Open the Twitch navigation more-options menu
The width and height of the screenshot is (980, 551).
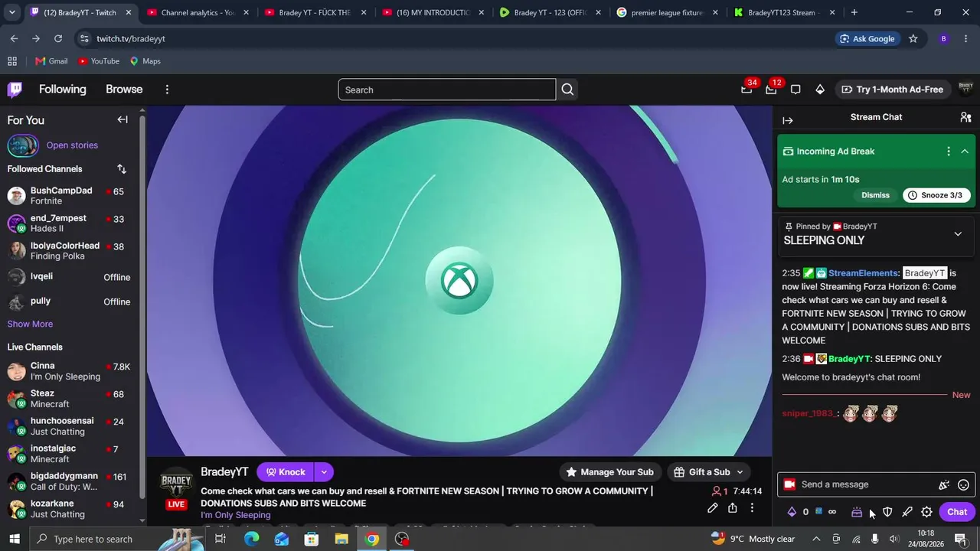click(x=167, y=90)
